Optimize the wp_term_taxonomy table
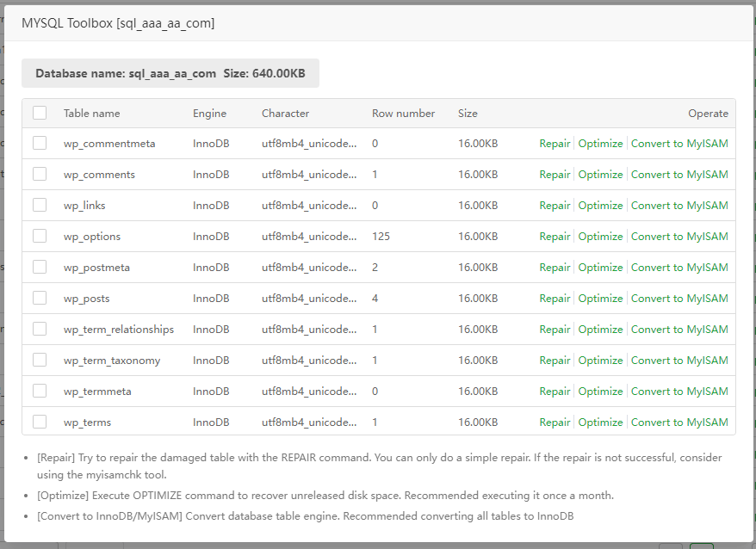Image resolution: width=756 pixels, height=549 pixels. 600,361
